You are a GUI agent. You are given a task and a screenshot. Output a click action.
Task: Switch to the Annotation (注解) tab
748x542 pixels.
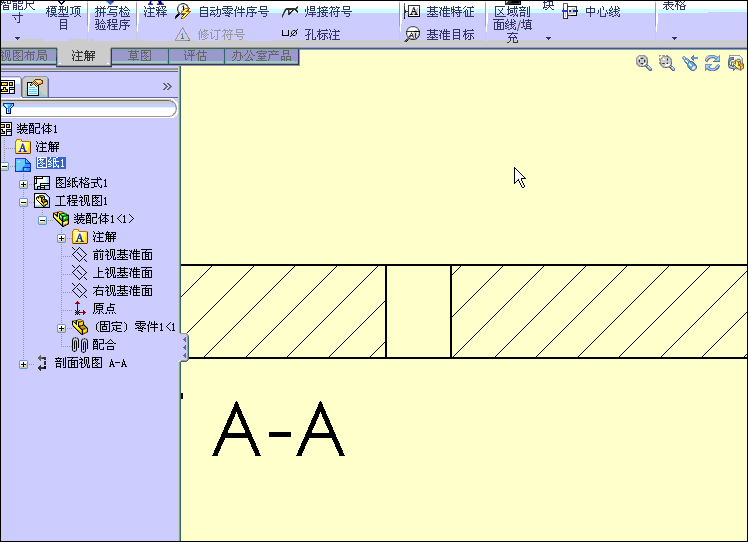pos(84,56)
